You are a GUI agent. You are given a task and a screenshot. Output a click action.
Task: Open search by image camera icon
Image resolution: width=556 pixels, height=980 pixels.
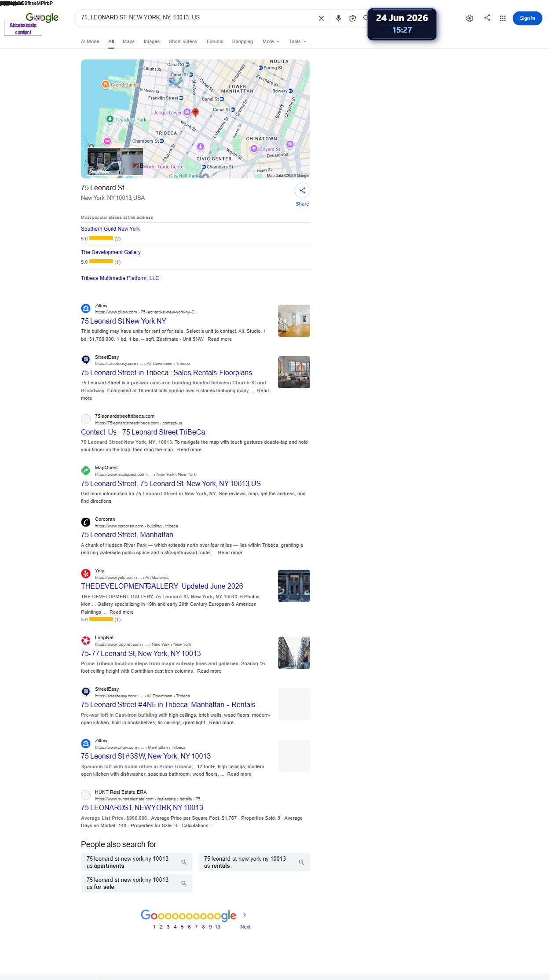pos(352,18)
